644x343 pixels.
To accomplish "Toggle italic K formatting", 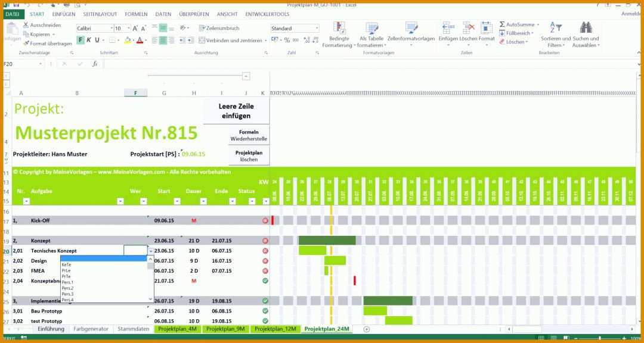I will pos(89,40).
